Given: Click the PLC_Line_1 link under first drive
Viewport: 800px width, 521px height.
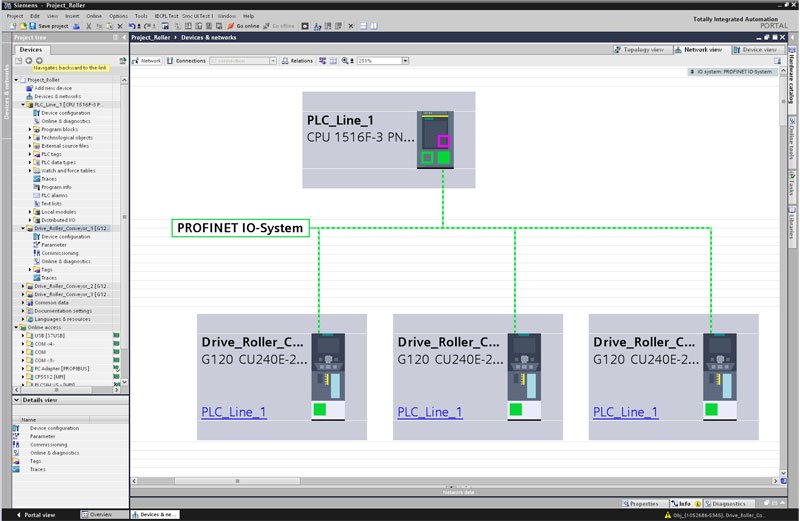Looking at the screenshot, I should (233, 411).
